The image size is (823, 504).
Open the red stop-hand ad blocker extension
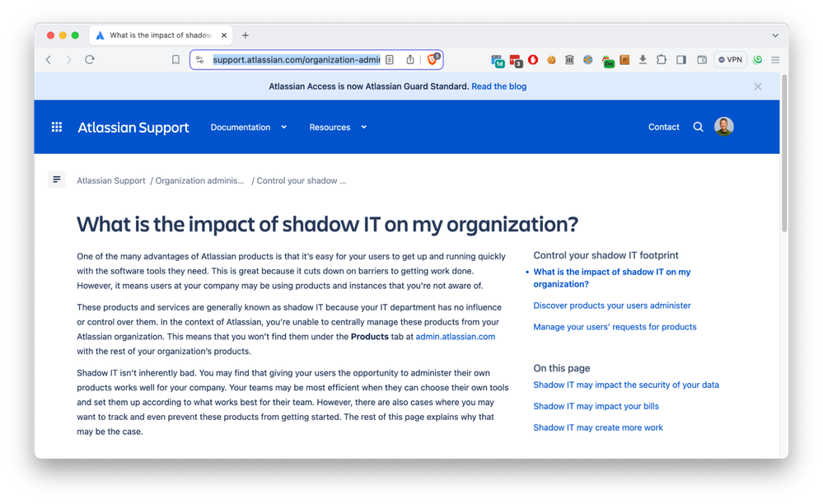(533, 60)
